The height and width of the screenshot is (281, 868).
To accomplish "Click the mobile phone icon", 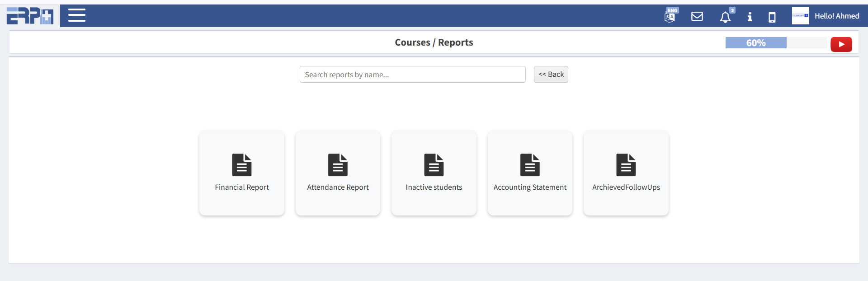I will pos(772,17).
